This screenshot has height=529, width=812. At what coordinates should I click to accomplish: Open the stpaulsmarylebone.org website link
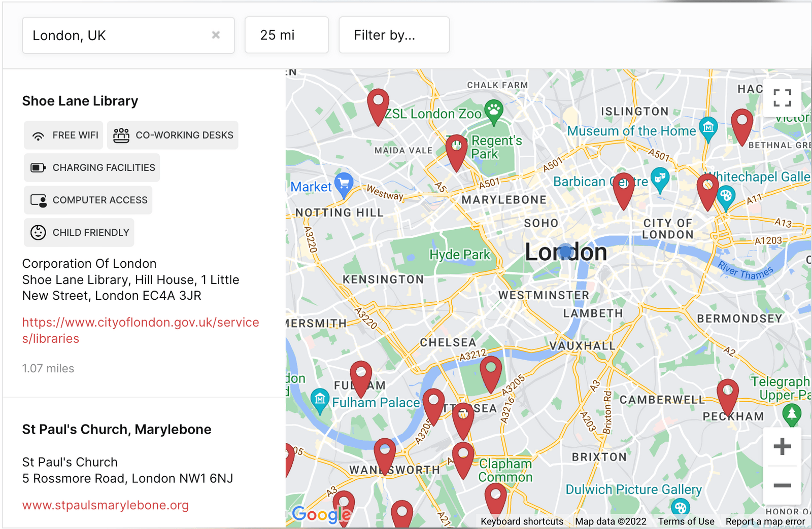point(106,505)
